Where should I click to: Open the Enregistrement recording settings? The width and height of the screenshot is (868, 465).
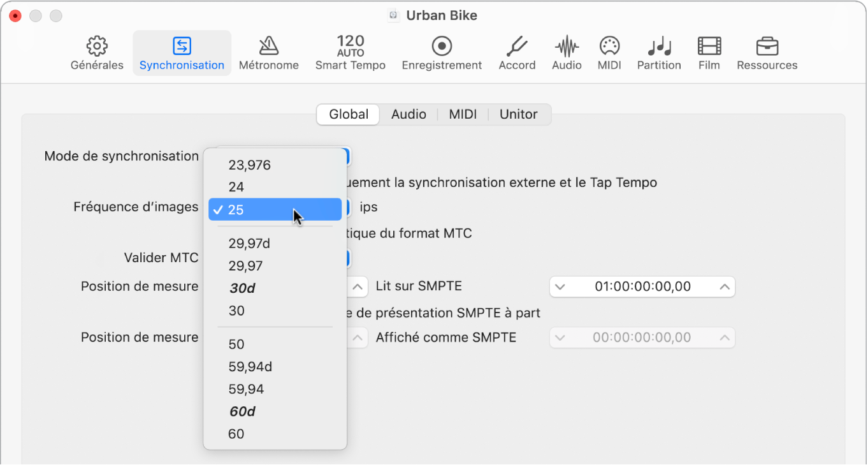[442, 53]
